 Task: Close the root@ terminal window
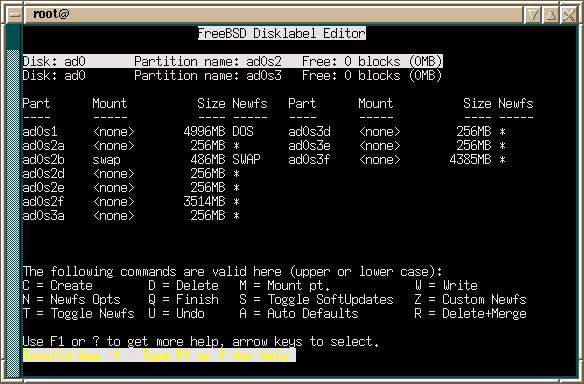click(569, 15)
